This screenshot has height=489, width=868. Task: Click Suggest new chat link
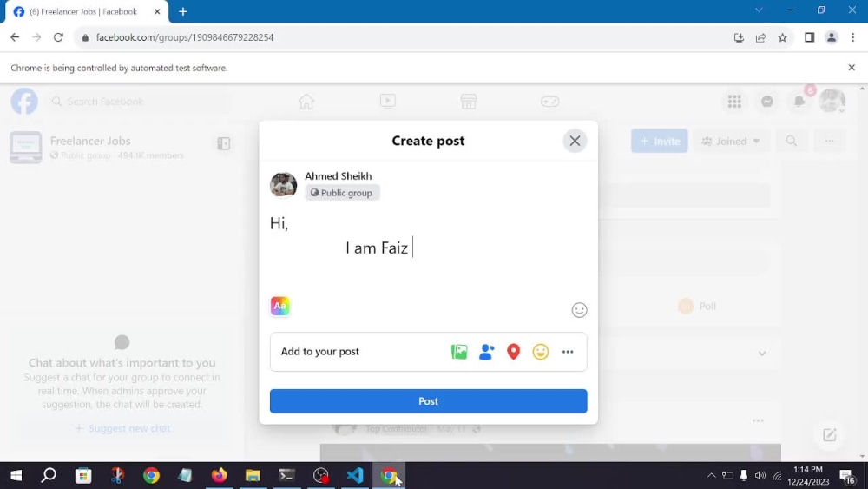click(123, 428)
